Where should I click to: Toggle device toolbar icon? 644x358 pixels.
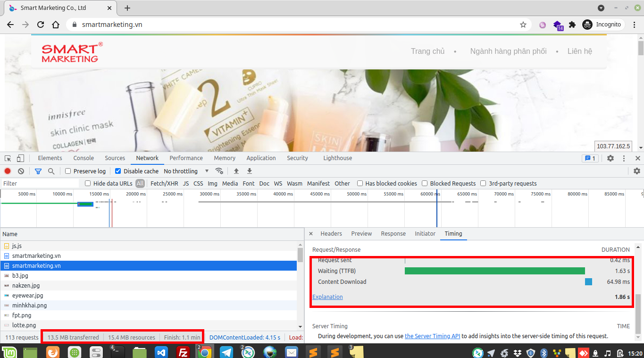click(20, 158)
